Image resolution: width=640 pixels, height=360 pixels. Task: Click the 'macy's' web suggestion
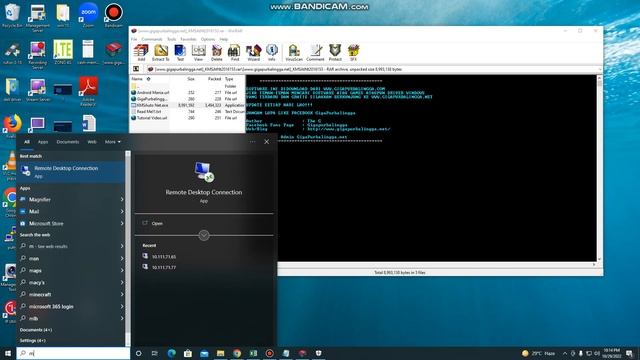pyautogui.click(x=67, y=282)
